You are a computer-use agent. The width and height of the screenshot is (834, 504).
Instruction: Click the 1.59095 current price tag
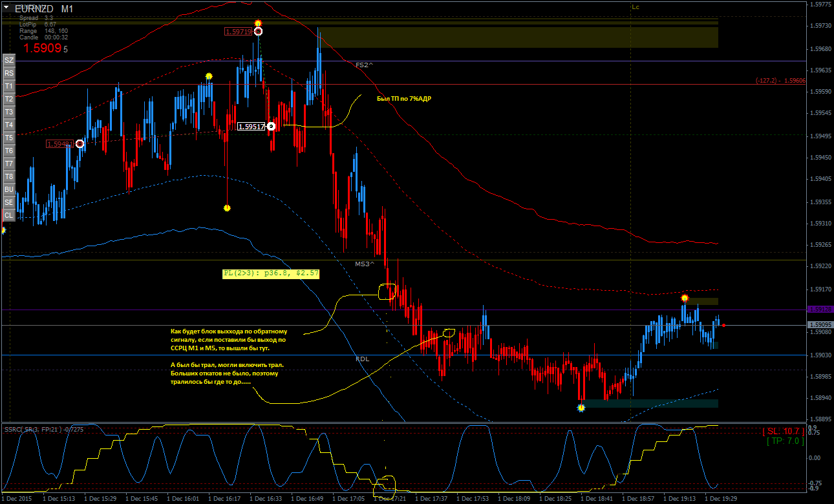(820, 324)
